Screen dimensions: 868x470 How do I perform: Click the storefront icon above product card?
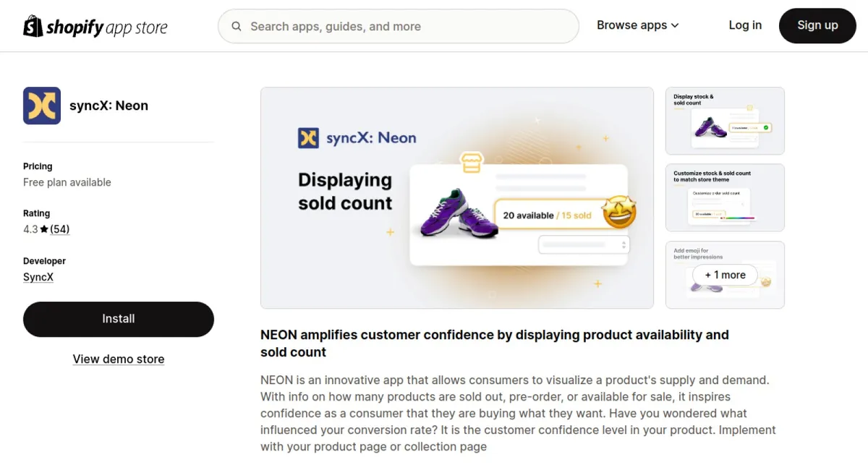pyautogui.click(x=471, y=162)
